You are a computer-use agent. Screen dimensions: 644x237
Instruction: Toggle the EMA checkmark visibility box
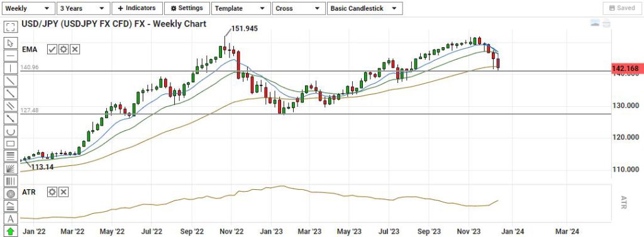click(52, 50)
